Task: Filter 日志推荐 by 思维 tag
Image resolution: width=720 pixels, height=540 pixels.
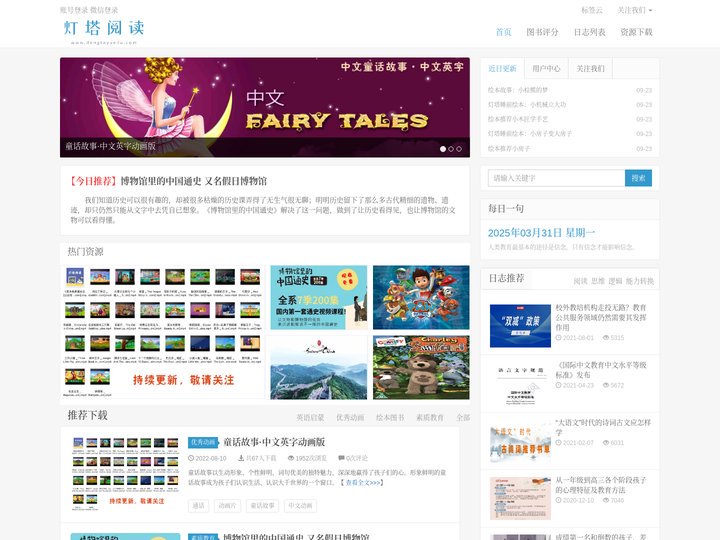Action: pos(598,281)
